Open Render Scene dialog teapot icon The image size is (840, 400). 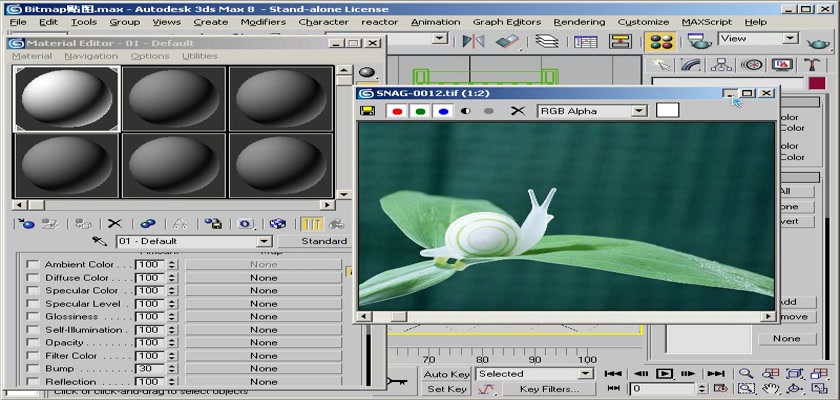tap(699, 41)
